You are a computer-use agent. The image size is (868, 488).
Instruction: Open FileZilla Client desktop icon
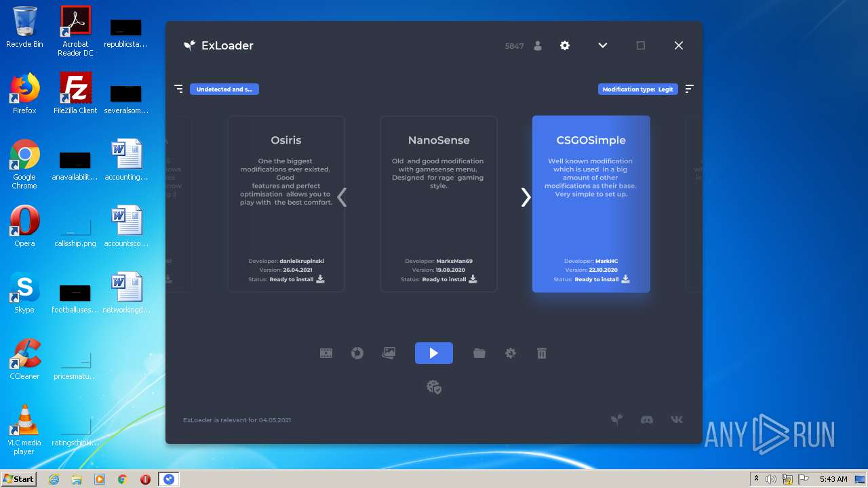pos(75,94)
